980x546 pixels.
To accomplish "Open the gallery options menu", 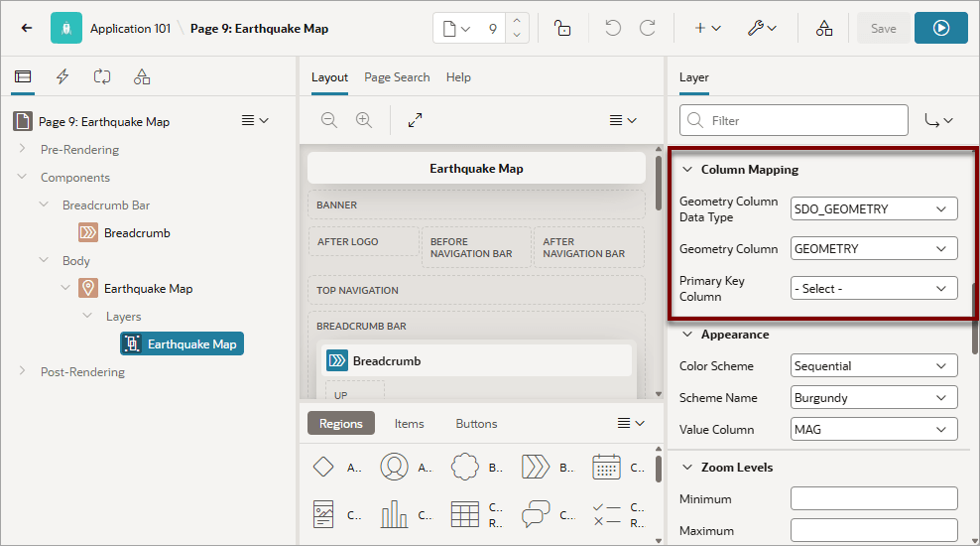I will tap(631, 424).
